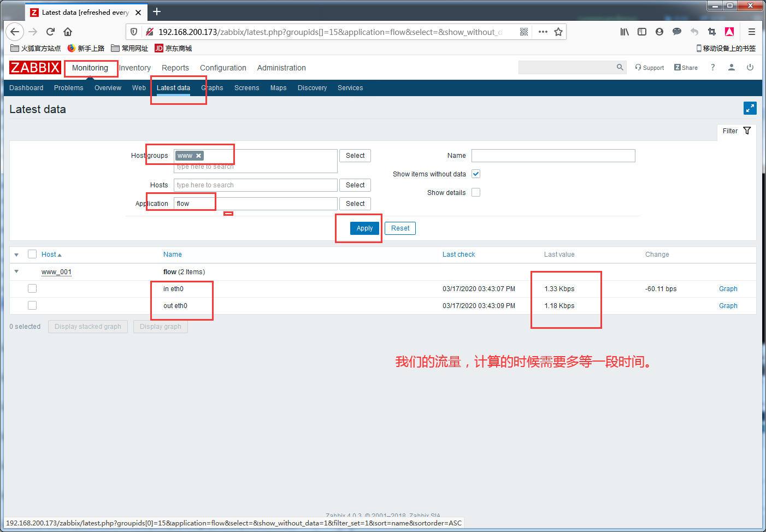Click the Zabbix logo
The height and width of the screenshot is (532, 766).
(x=35, y=68)
